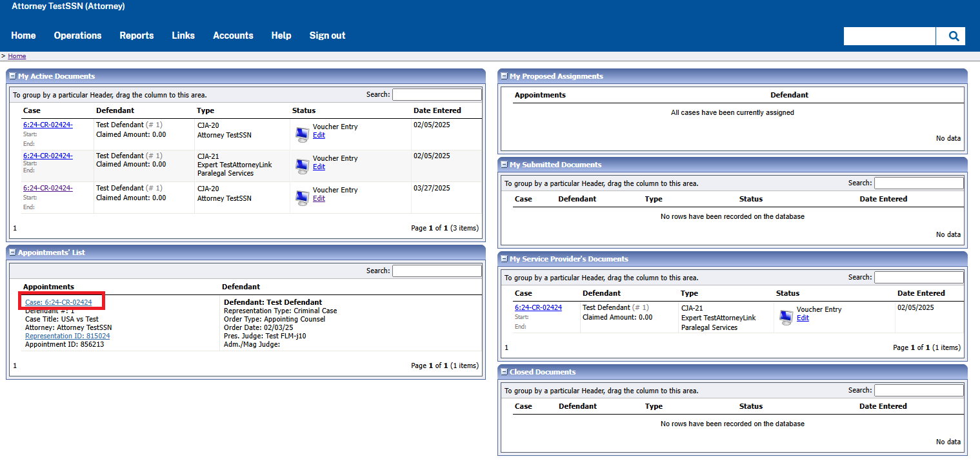Click the first CJA-20 row's Voucher Entry computer icon
Viewport: 980px width, 463px height.
click(x=302, y=134)
